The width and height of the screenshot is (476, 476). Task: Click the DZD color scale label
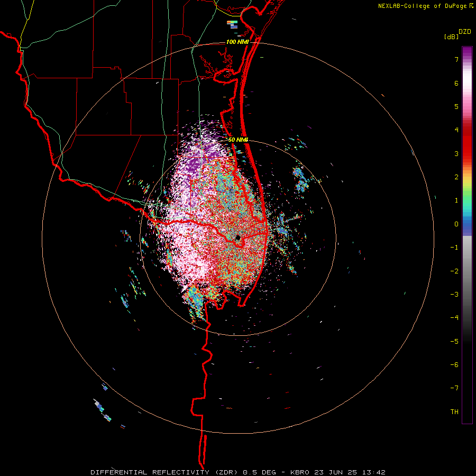coord(464,32)
